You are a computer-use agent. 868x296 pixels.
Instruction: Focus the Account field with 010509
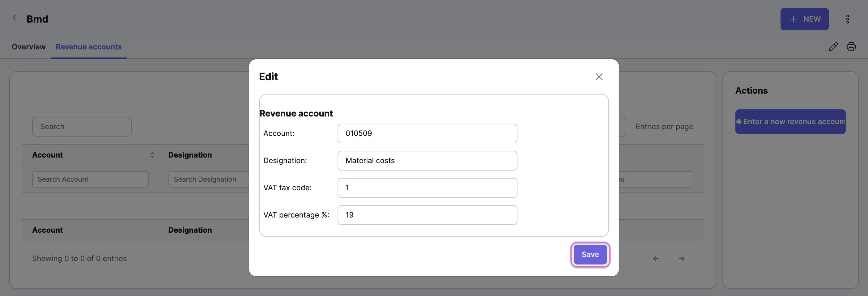point(427,133)
